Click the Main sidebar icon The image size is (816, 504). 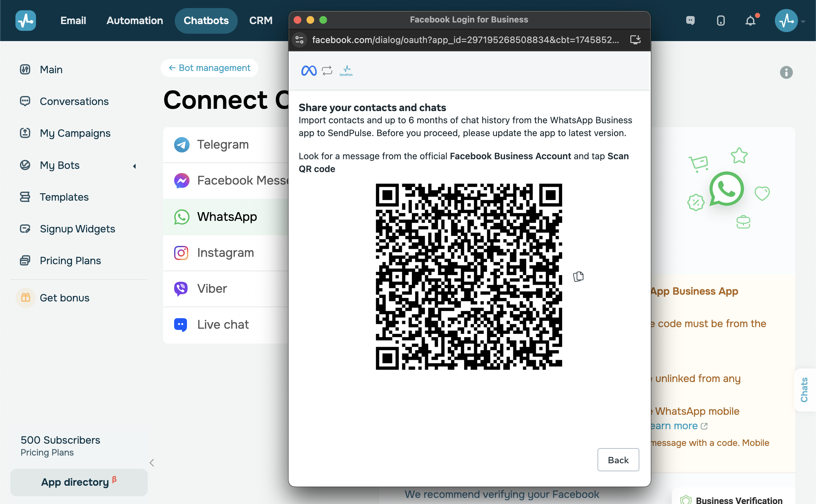tap(25, 69)
